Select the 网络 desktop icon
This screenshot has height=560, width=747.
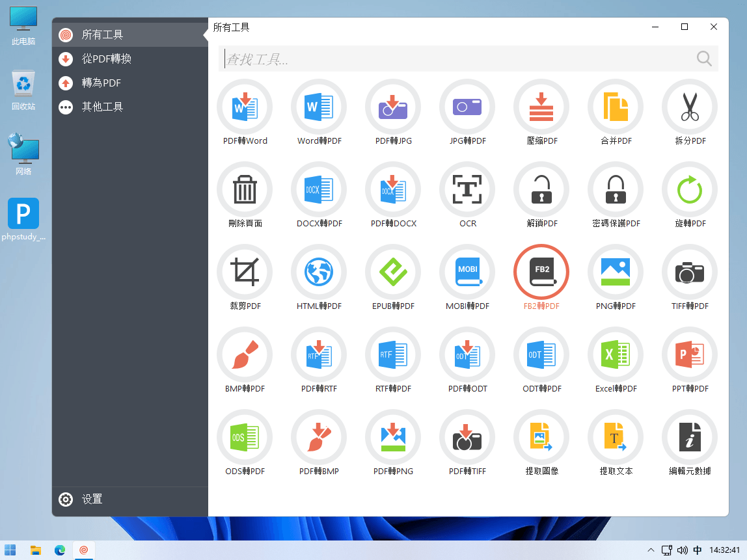(x=23, y=155)
